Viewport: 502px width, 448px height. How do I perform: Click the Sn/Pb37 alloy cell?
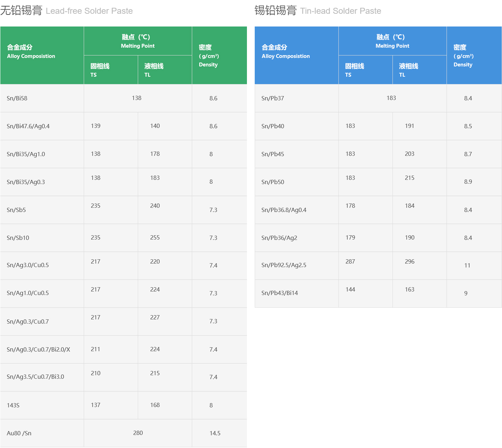pyautogui.click(x=273, y=98)
